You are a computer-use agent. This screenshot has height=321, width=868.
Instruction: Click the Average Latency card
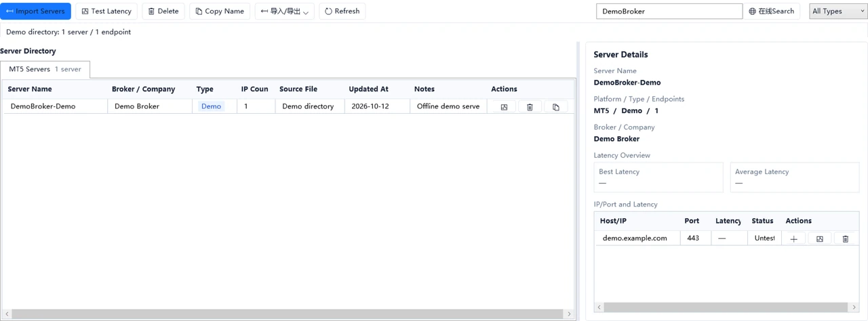pyautogui.click(x=794, y=177)
